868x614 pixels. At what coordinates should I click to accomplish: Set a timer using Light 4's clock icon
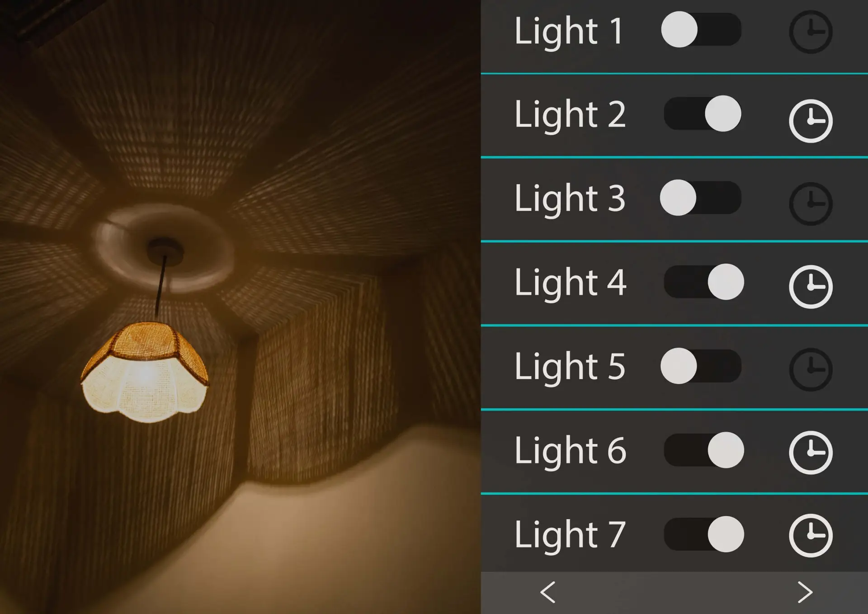click(811, 287)
